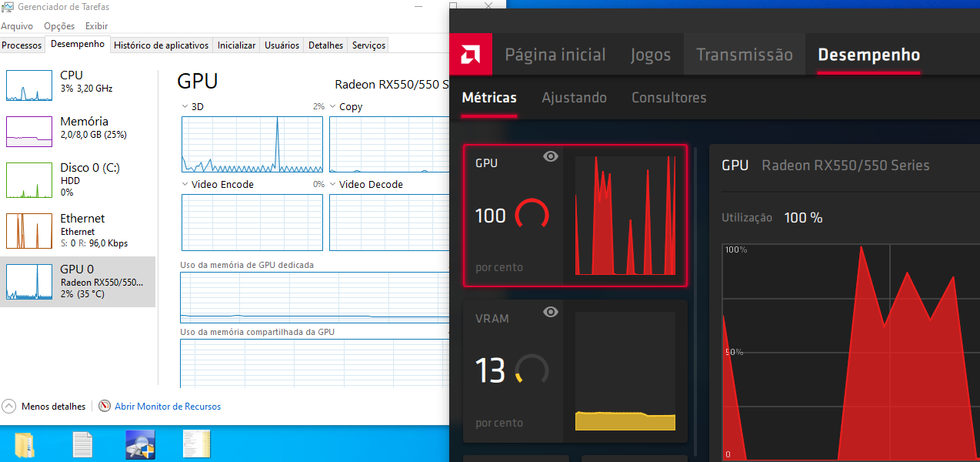Toggle VRAM metric visibility eye icon
The height and width of the screenshot is (462, 980).
coord(550,312)
